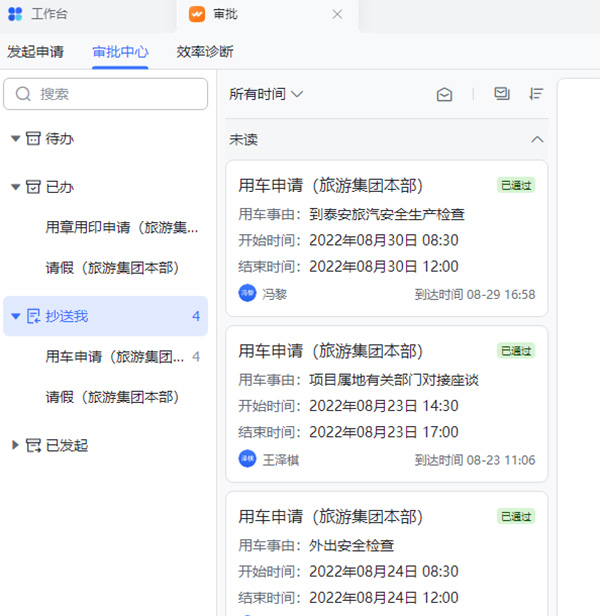Click the mark-as-read open envelope icon
The image size is (600, 616).
[445, 94]
